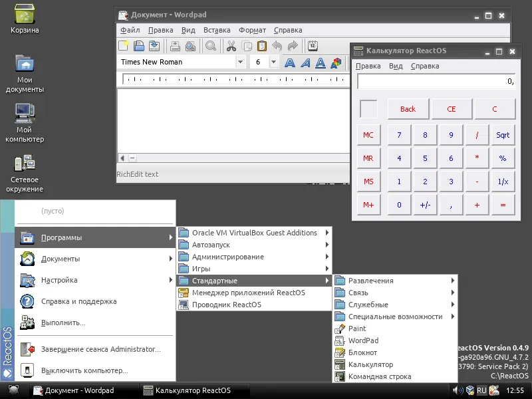The width and height of the screenshot is (532, 399).
Task: Open the Вид menu in Calculator
Action: [396, 66]
